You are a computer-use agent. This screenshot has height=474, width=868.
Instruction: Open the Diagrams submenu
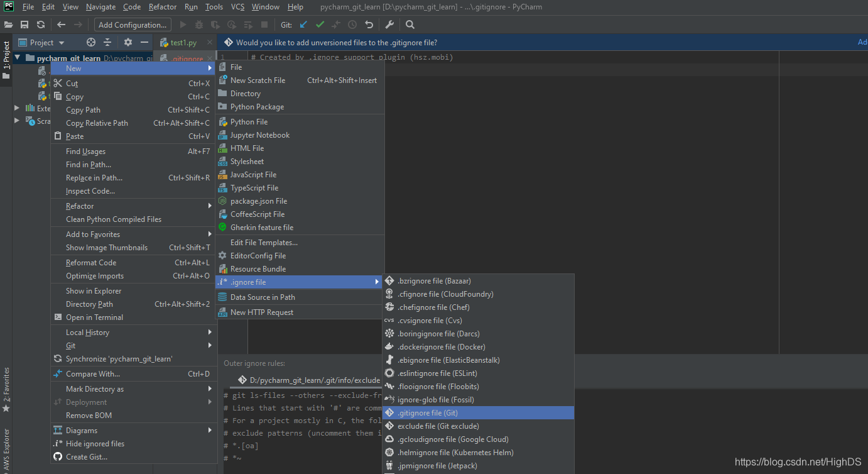[133, 431]
